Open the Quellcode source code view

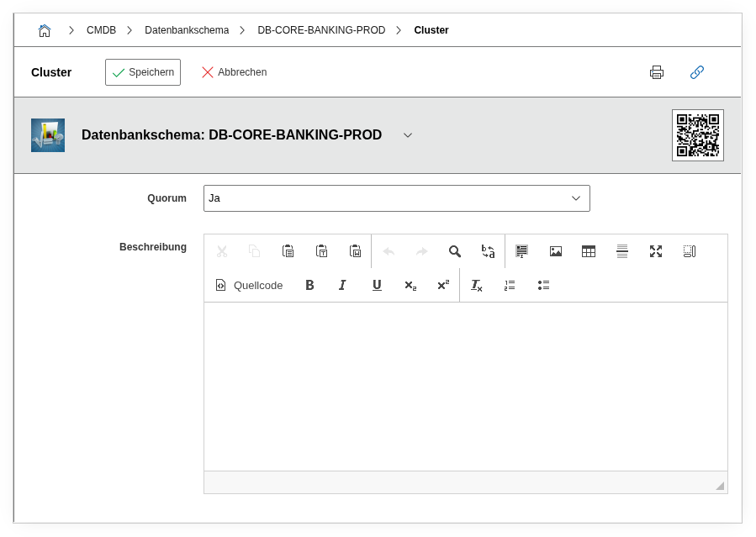[x=250, y=285]
